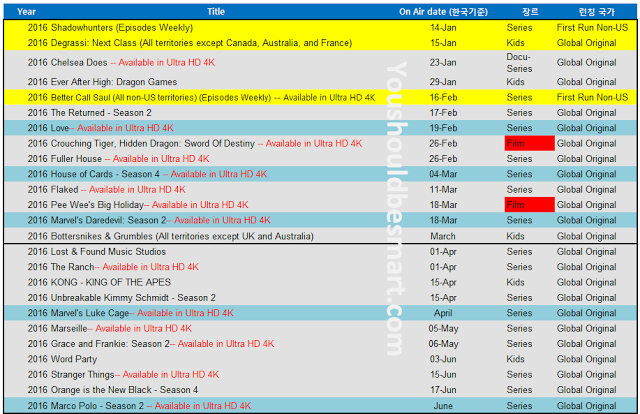Click the Title column header

click(x=216, y=11)
